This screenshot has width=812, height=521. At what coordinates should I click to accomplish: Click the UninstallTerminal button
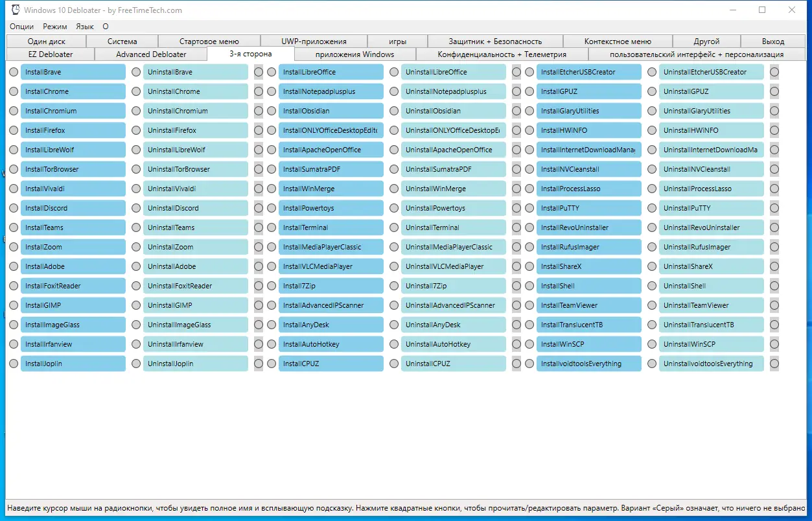(454, 227)
